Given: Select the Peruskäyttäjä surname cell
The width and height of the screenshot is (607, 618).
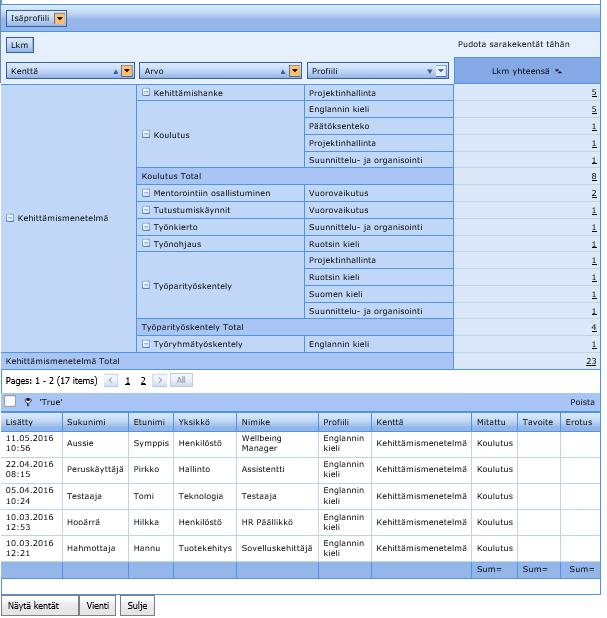Looking at the screenshot, I should point(95,470).
